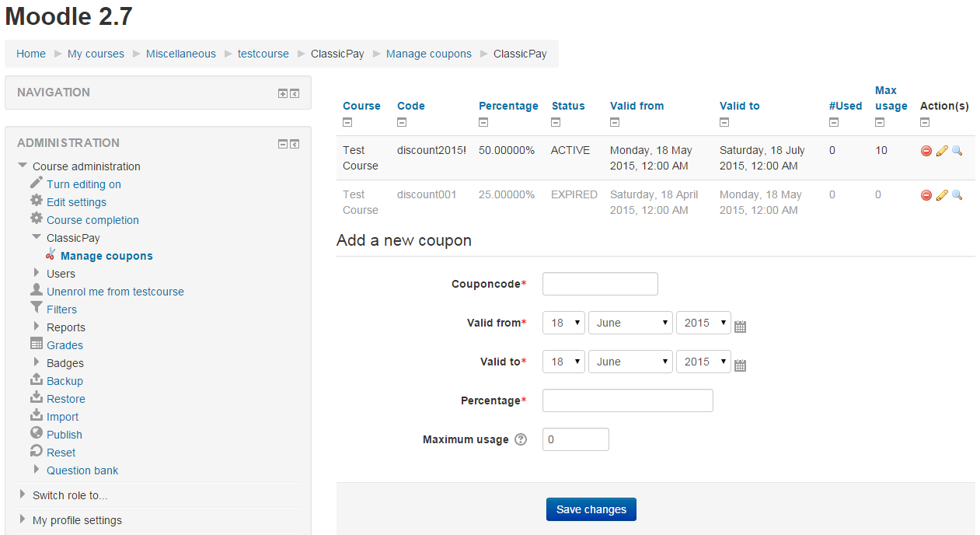The image size is (980, 535).
Task: Click Turn editing on link
Action: [x=84, y=184]
